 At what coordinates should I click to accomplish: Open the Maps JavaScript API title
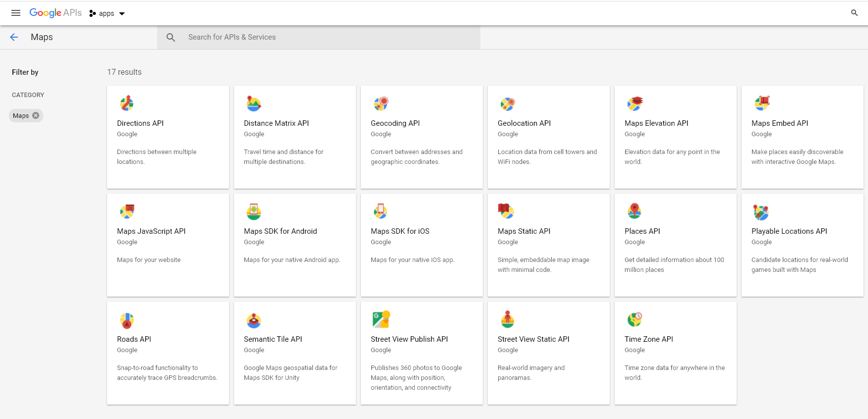point(151,231)
